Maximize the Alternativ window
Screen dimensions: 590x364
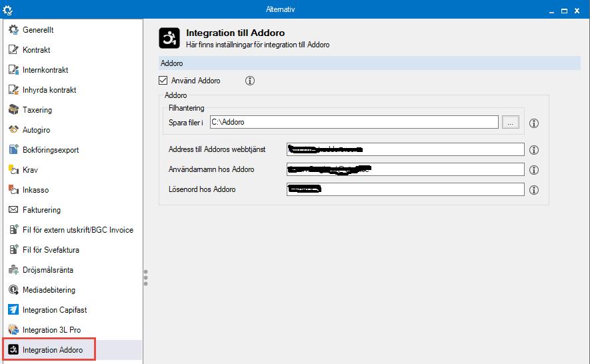click(564, 11)
